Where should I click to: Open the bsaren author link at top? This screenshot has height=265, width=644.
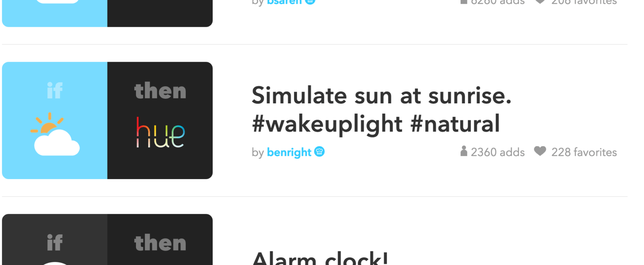(x=284, y=2)
